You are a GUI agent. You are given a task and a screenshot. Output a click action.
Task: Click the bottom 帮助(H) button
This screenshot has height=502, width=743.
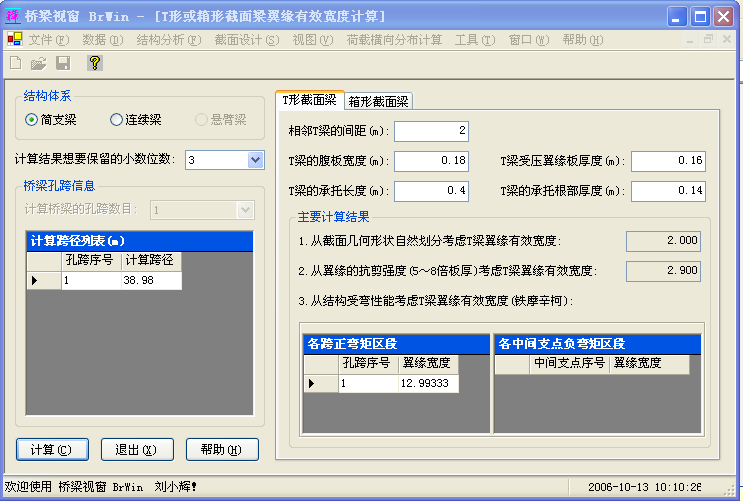tap(222, 449)
